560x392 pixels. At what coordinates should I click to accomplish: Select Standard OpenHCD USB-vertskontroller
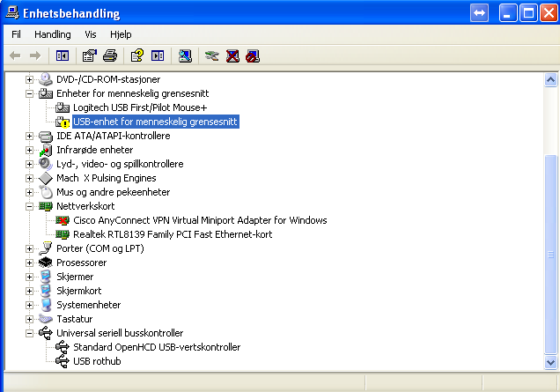pyautogui.click(x=157, y=347)
